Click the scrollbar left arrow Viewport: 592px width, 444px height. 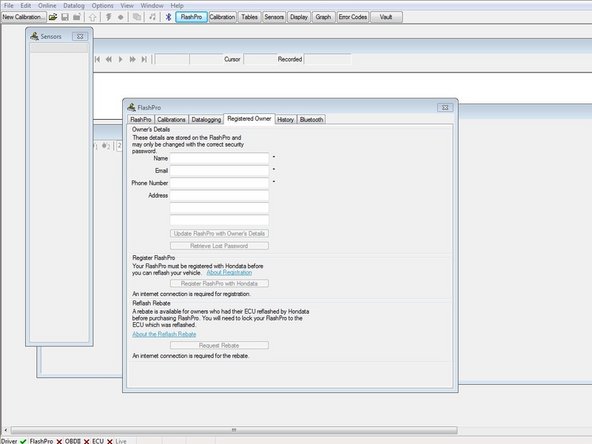pos(5,430)
